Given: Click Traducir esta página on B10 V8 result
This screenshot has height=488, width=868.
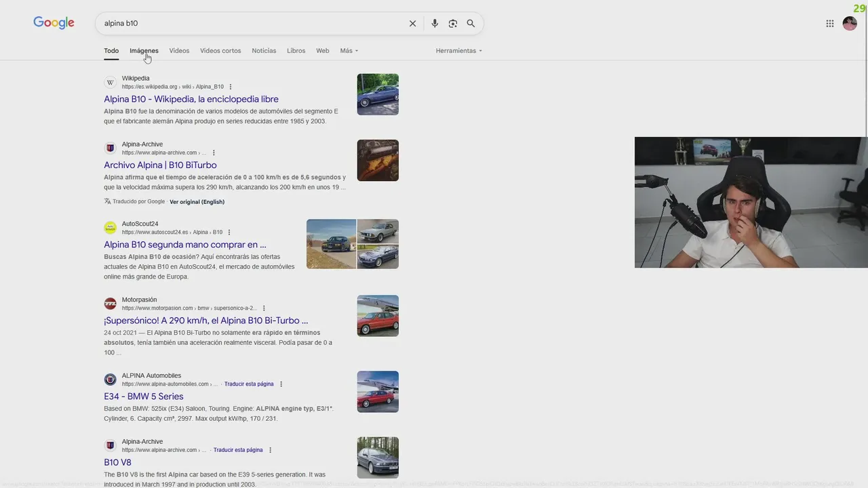Looking at the screenshot, I should tap(238, 450).
